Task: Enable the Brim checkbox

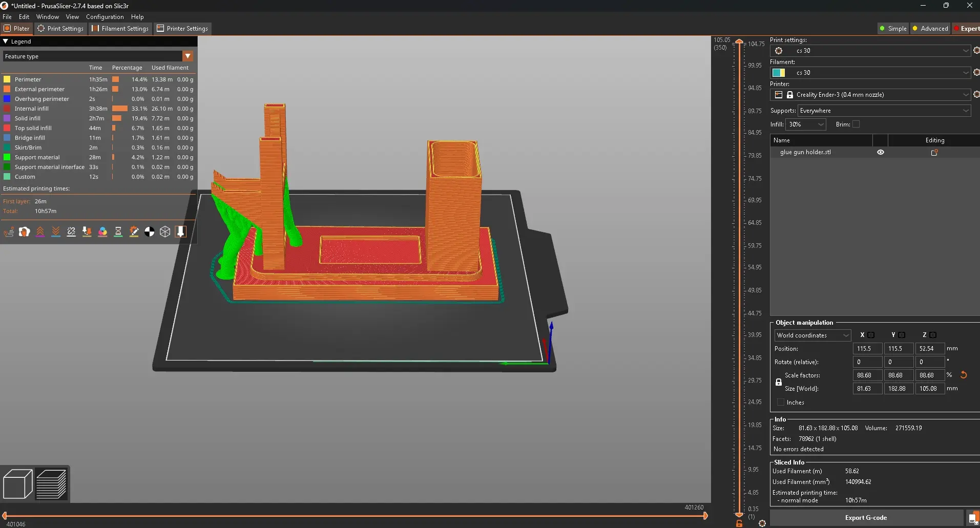Action: (856, 124)
